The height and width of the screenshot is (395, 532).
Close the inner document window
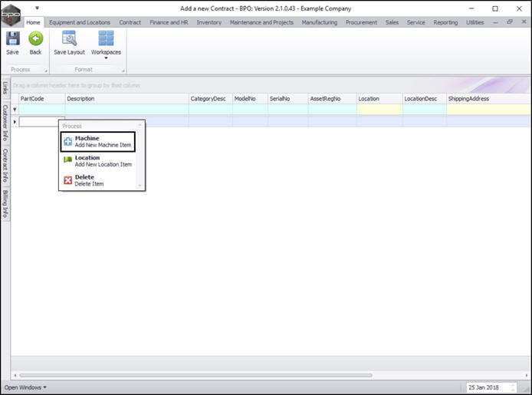[x=524, y=21]
